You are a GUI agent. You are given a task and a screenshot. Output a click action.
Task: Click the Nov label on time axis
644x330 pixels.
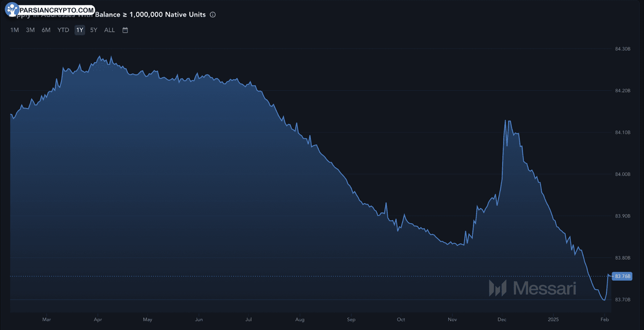[x=452, y=320]
